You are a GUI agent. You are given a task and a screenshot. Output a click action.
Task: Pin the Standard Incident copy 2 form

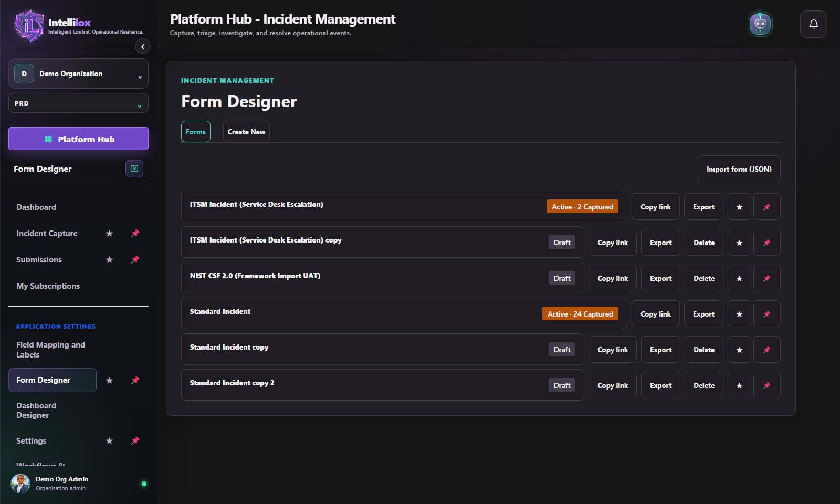click(767, 385)
